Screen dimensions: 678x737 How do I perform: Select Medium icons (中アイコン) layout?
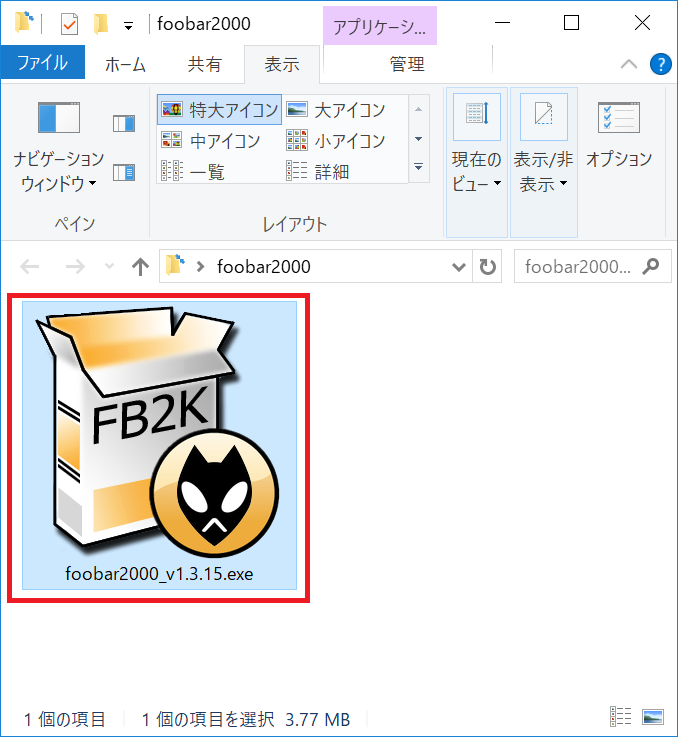pos(211,141)
